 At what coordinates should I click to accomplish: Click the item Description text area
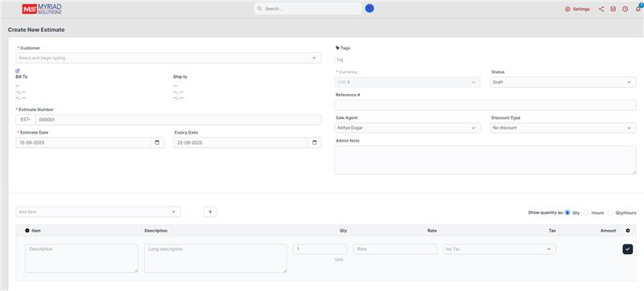82,258
